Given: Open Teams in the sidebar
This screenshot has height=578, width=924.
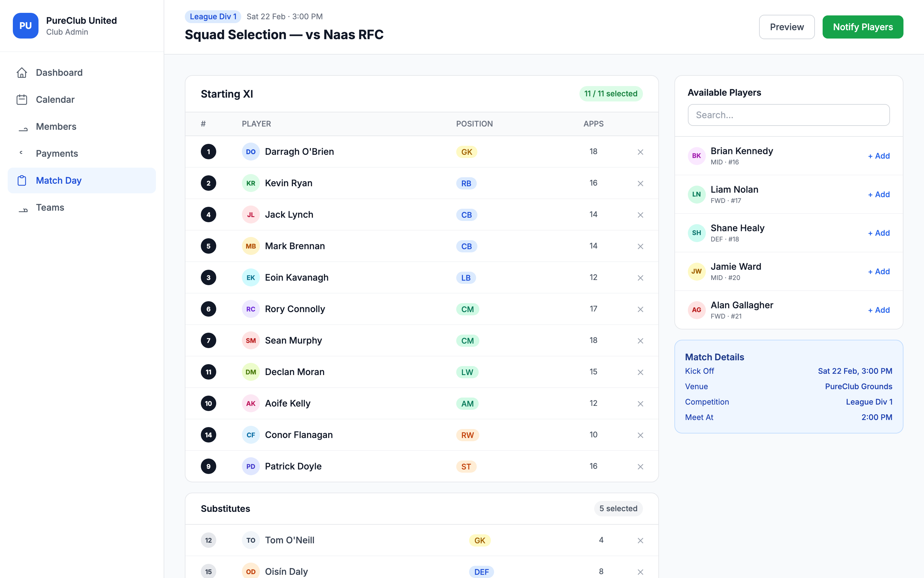Looking at the screenshot, I should [x=82, y=207].
